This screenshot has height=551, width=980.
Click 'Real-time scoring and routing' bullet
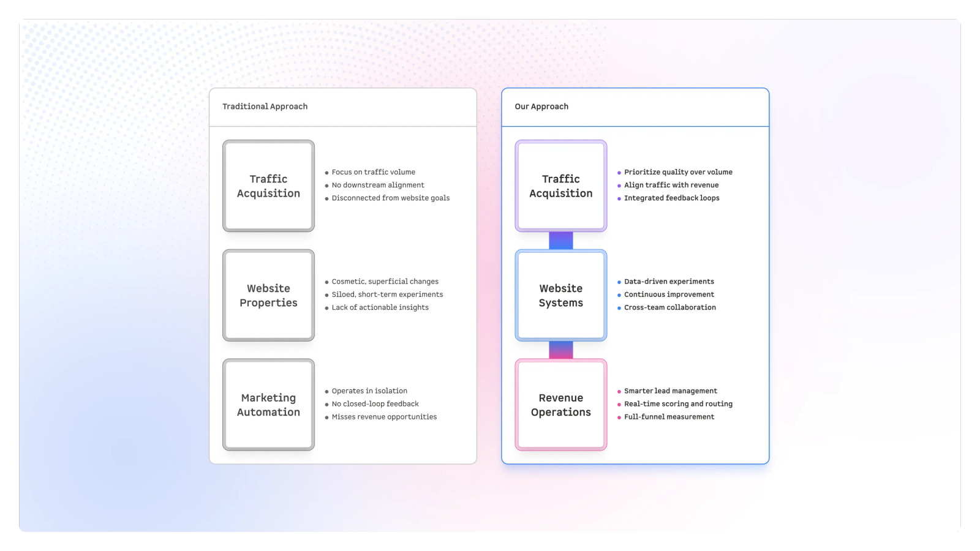click(675, 404)
